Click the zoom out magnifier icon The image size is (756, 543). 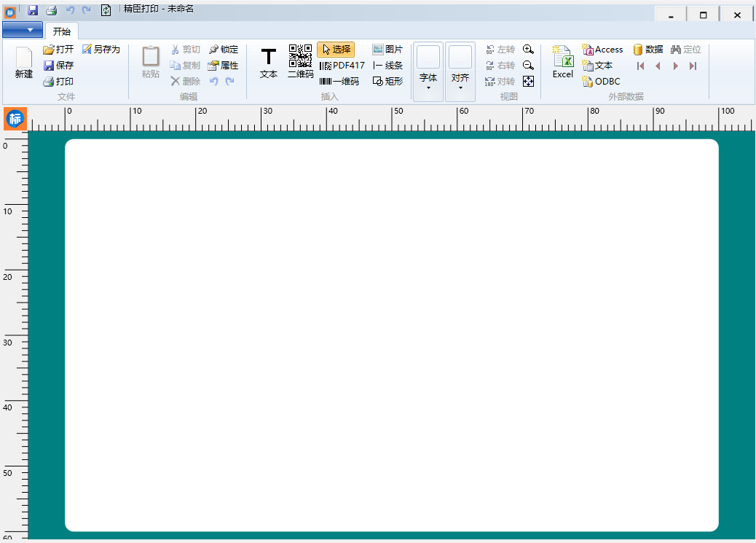tap(529, 66)
